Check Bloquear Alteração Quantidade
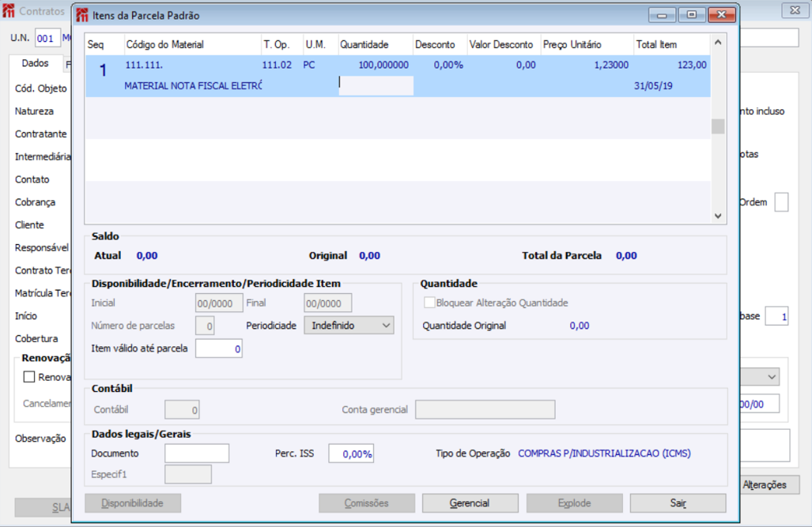 (x=429, y=303)
